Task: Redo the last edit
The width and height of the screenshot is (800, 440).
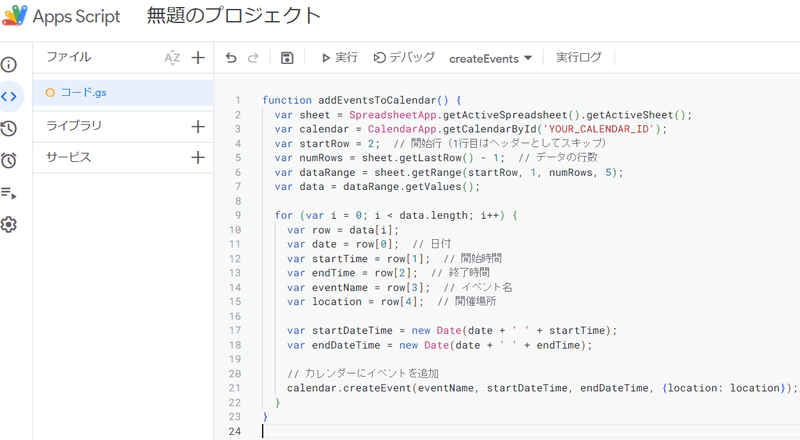Action: tap(253, 58)
